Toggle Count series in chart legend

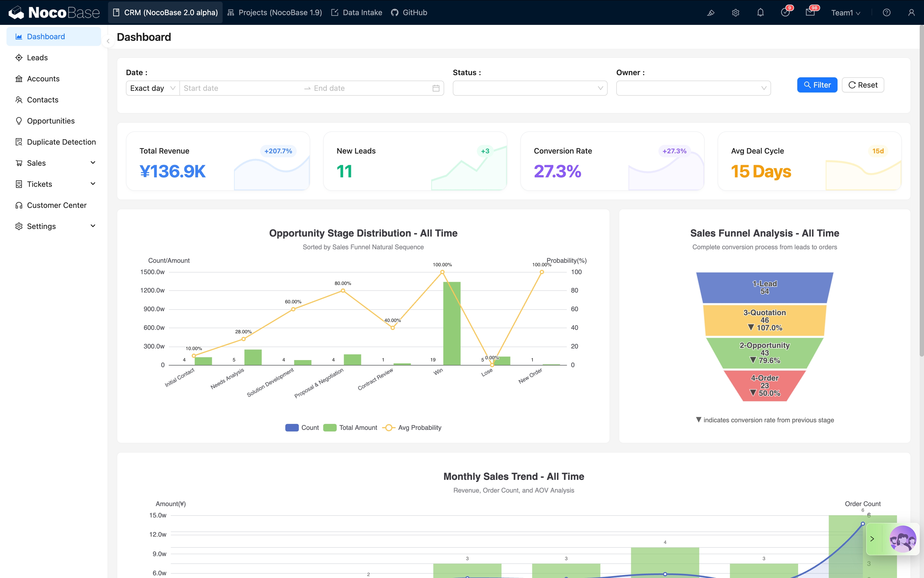point(302,427)
